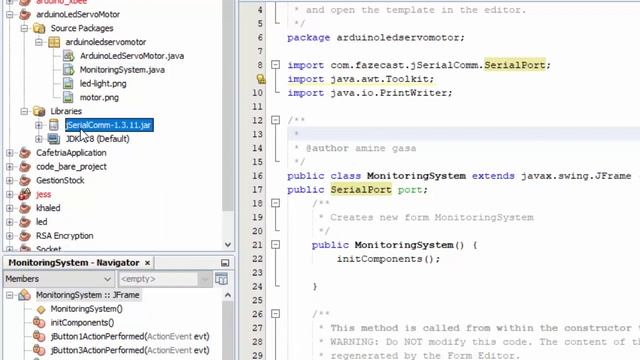The image size is (640, 360).
Task: Click the jSerialComm jar file icon
Action: pos(53,125)
